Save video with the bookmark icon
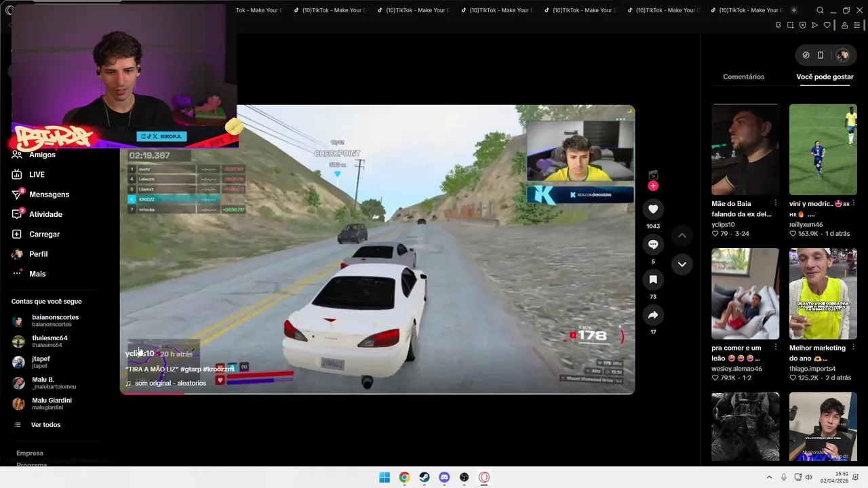Image resolution: width=868 pixels, height=488 pixels. pos(653,280)
